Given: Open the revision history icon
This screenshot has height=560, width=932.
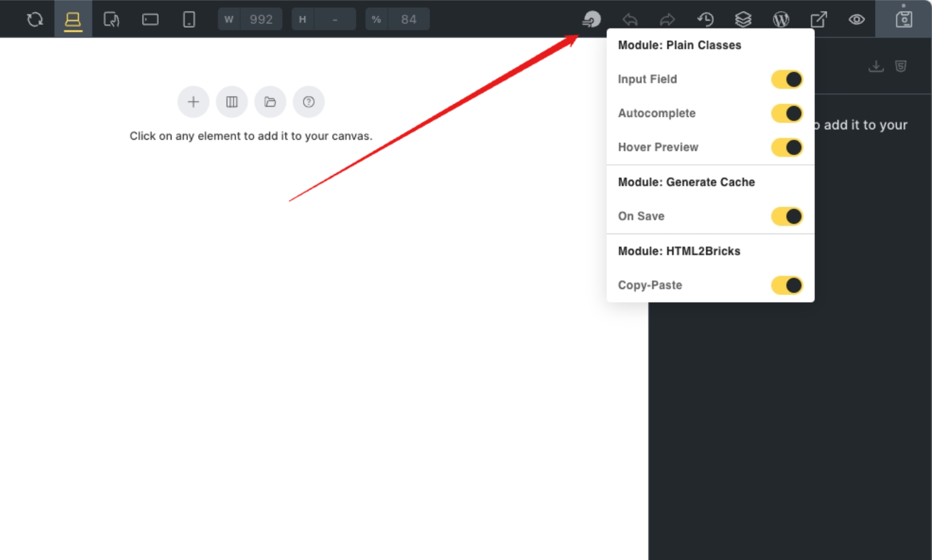Looking at the screenshot, I should 705,19.
